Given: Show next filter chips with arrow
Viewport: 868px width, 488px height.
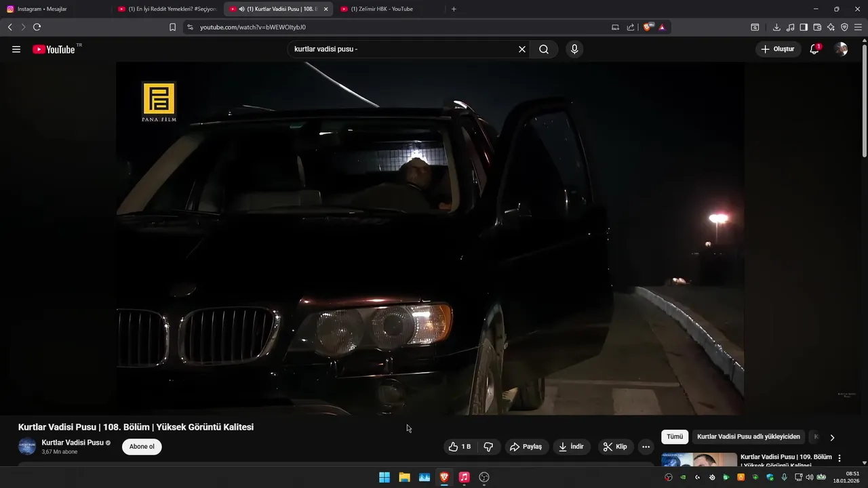Looking at the screenshot, I should coord(832,437).
